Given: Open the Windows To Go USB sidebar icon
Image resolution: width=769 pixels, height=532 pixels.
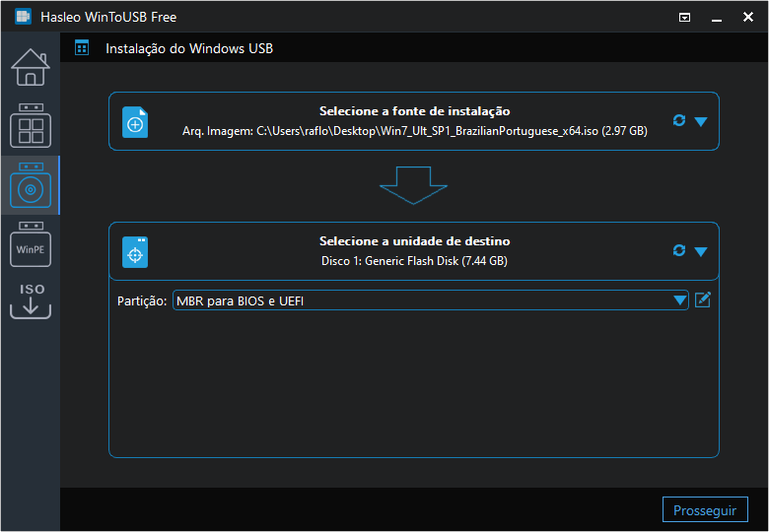Looking at the screenshot, I should click(31, 125).
